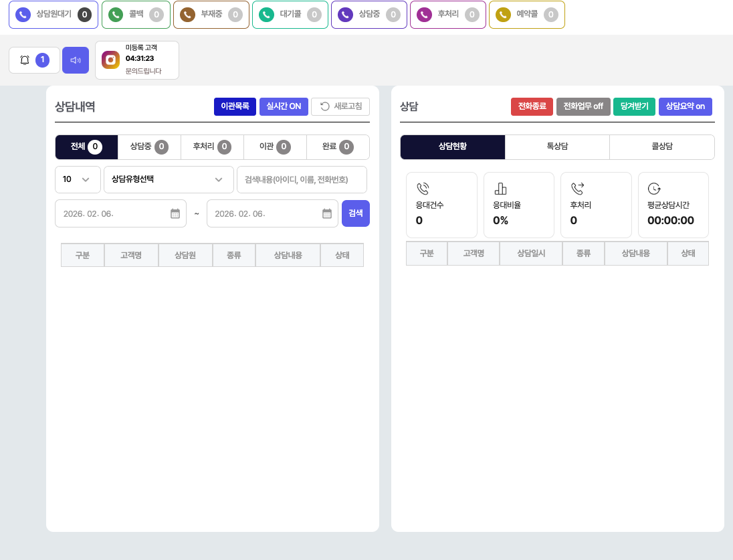This screenshot has width=733, height=560.
Task: Click the 새로고침 refresh button
Action: pyautogui.click(x=340, y=106)
